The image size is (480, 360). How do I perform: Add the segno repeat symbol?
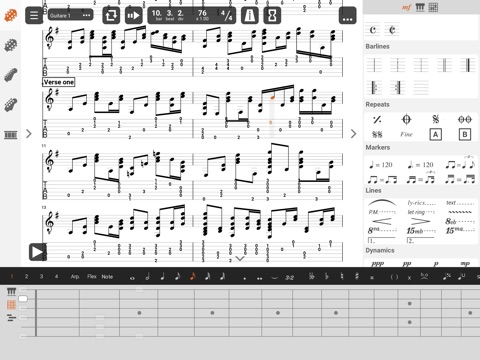(435, 119)
